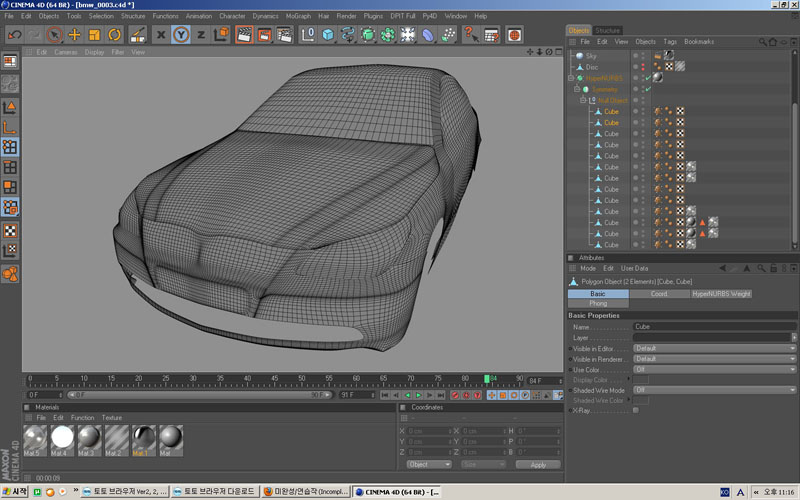Viewport: 800px width, 500px height.
Task: Select the HyperNURBS Weight button
Action: click(x=721, y=294)
